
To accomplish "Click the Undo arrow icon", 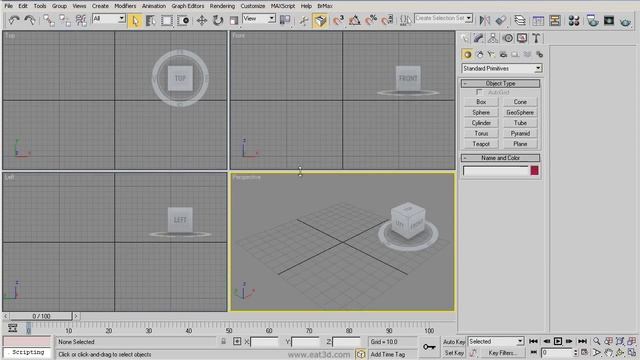I will click(14, 20).
